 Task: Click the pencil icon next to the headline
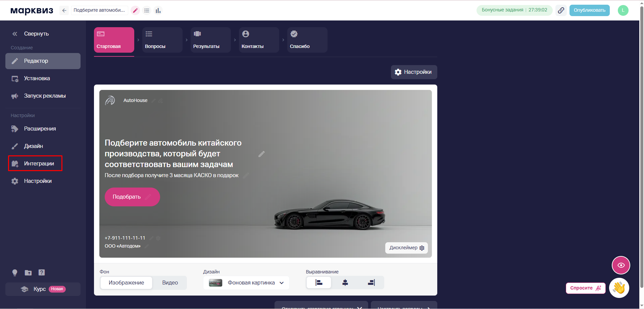[262, 154]
